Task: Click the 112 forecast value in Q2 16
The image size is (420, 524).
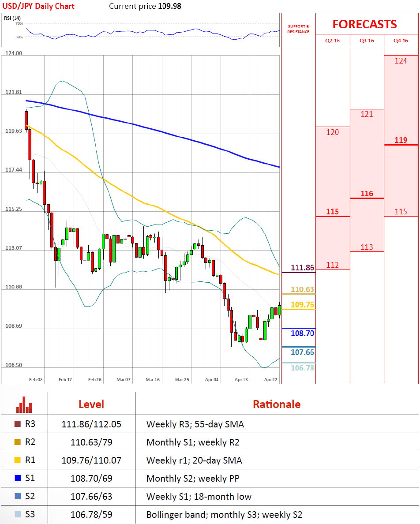Action: tap(333, 265)
